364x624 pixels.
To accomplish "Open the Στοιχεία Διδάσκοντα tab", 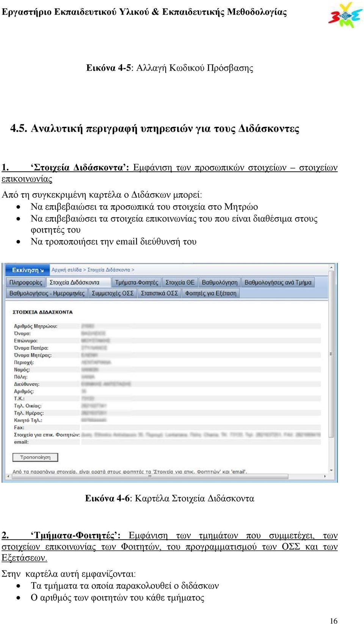I will pyautogui.click(x=79, y=282).
